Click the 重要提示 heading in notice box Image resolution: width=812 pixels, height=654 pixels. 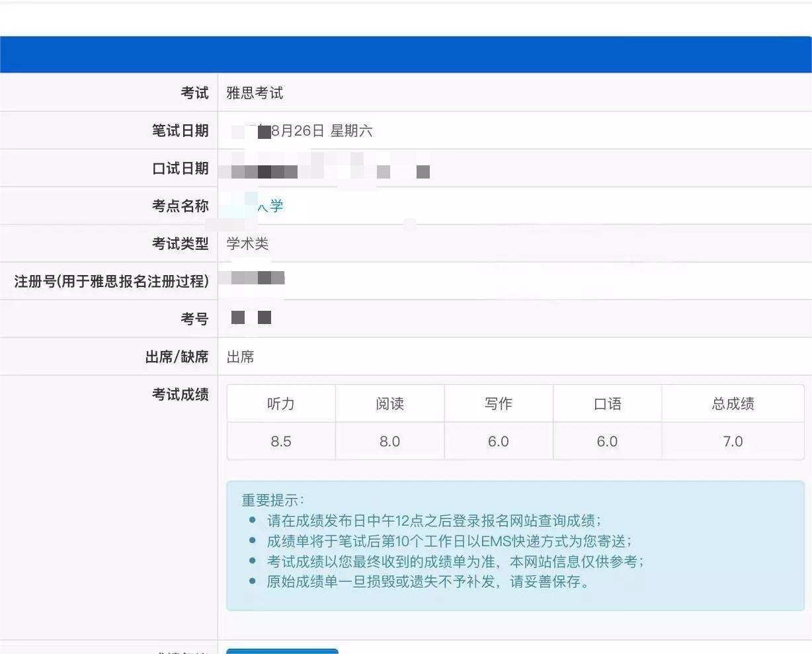(272, 501)
